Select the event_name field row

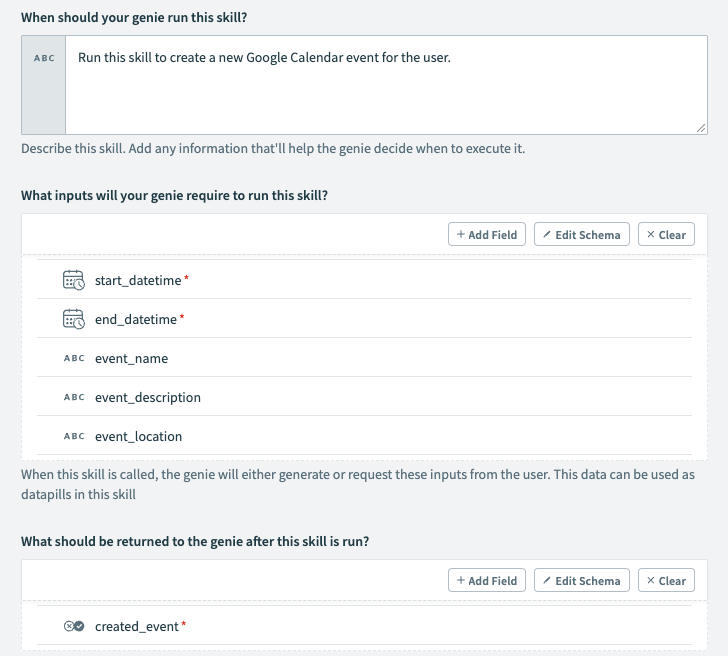point(131,358)
